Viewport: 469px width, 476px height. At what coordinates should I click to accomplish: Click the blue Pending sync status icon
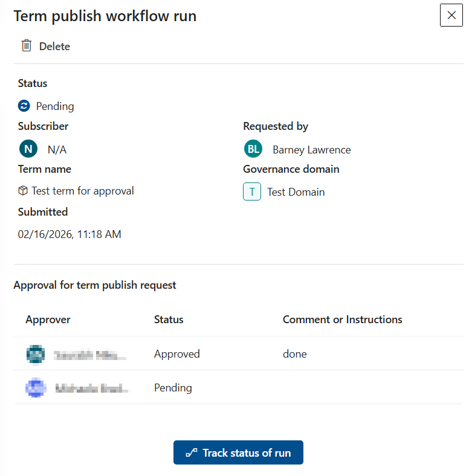coord(24,106)
